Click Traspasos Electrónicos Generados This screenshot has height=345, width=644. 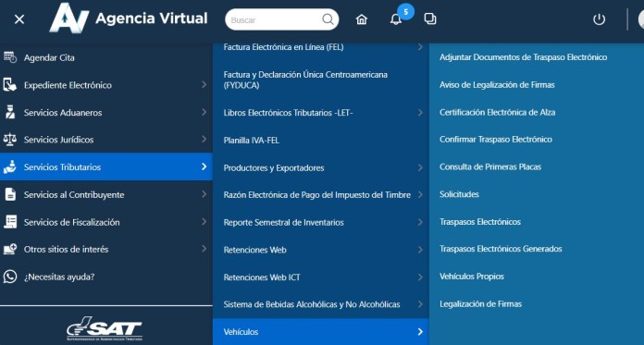501,249
